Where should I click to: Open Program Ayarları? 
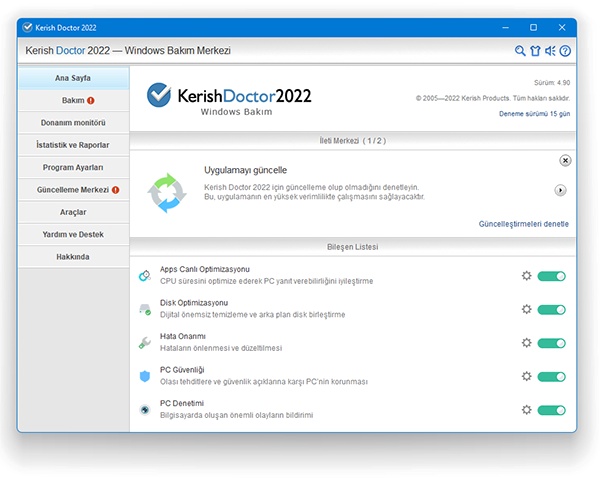[x=73, y=167]
